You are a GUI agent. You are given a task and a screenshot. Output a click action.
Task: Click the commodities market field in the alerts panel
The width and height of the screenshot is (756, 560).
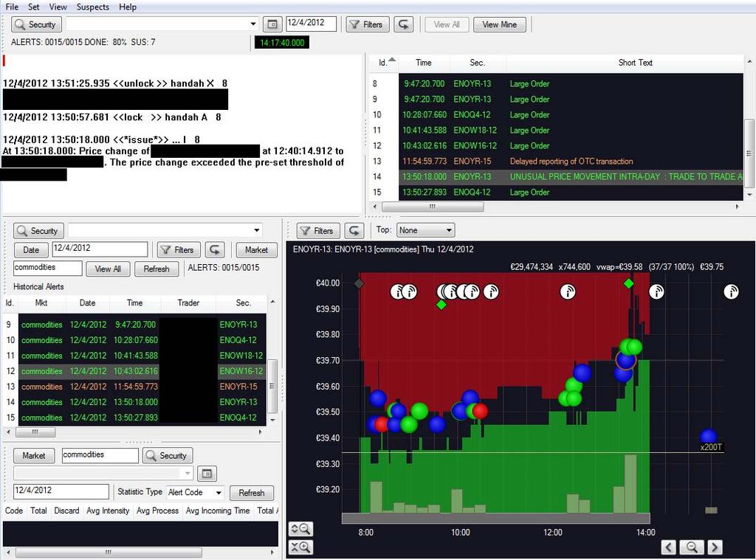(48, 268)
